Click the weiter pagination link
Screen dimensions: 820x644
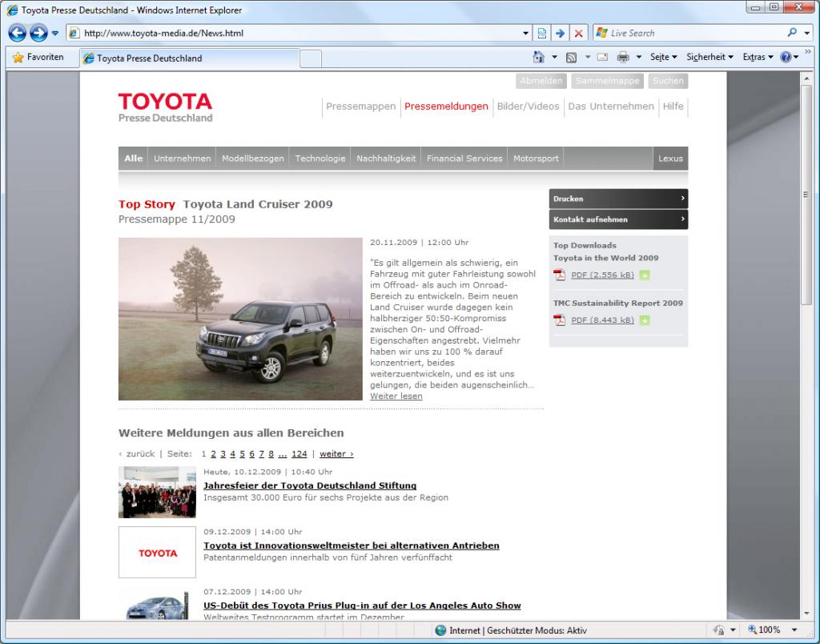(x=336, y=454)
